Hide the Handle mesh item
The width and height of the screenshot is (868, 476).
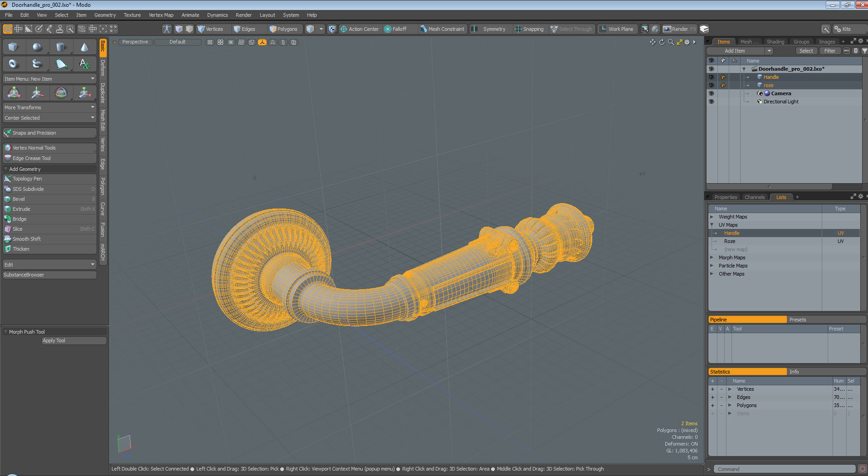click(711, 77)
